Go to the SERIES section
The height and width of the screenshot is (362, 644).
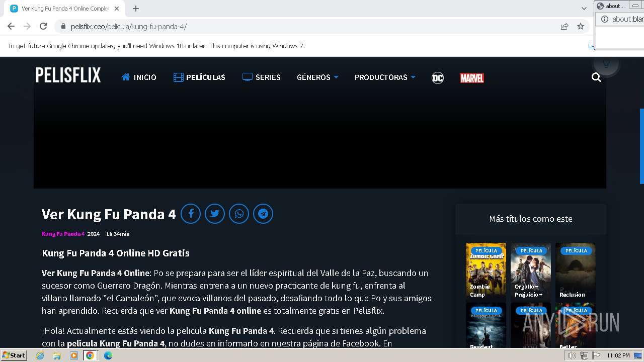[261, 77]
